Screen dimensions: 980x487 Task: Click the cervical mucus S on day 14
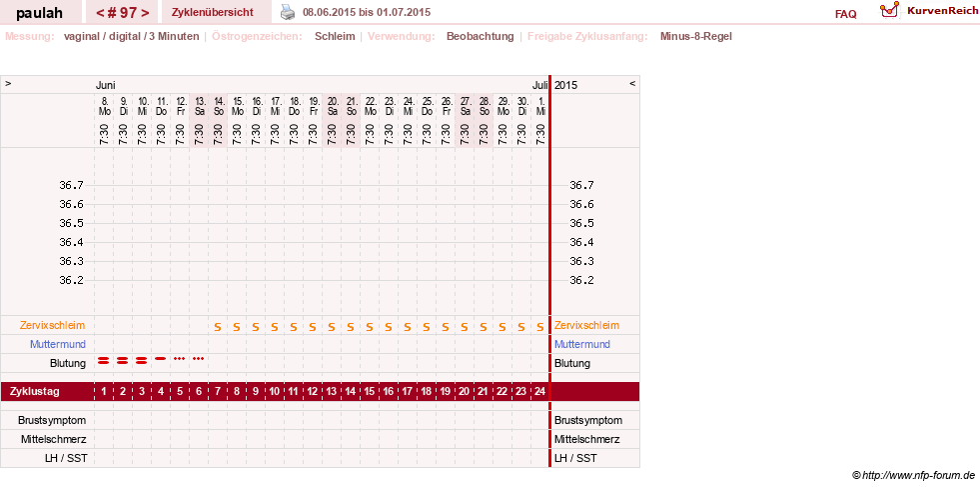tap(350, 327)
